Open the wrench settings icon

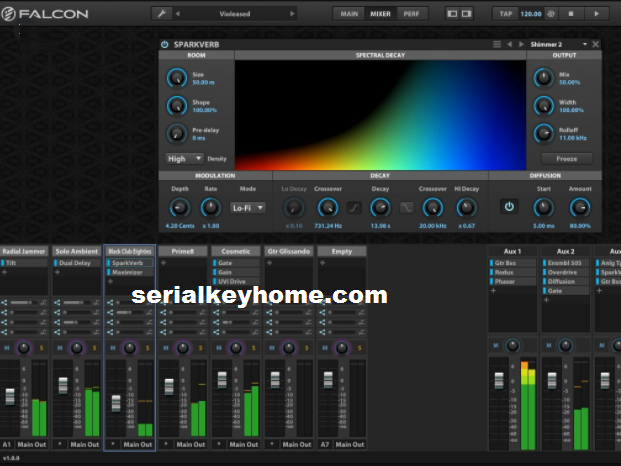pyautogui.click(x=162, y=14)
